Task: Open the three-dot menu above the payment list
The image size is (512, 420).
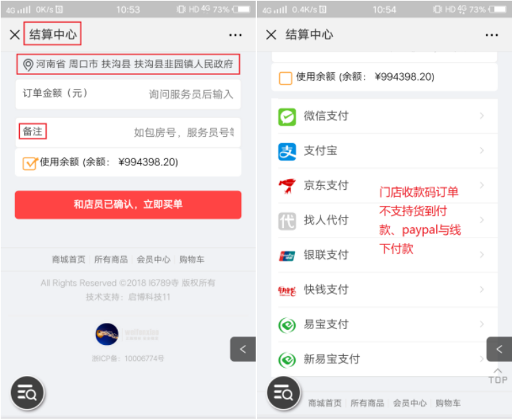Action: click(491, 35)
